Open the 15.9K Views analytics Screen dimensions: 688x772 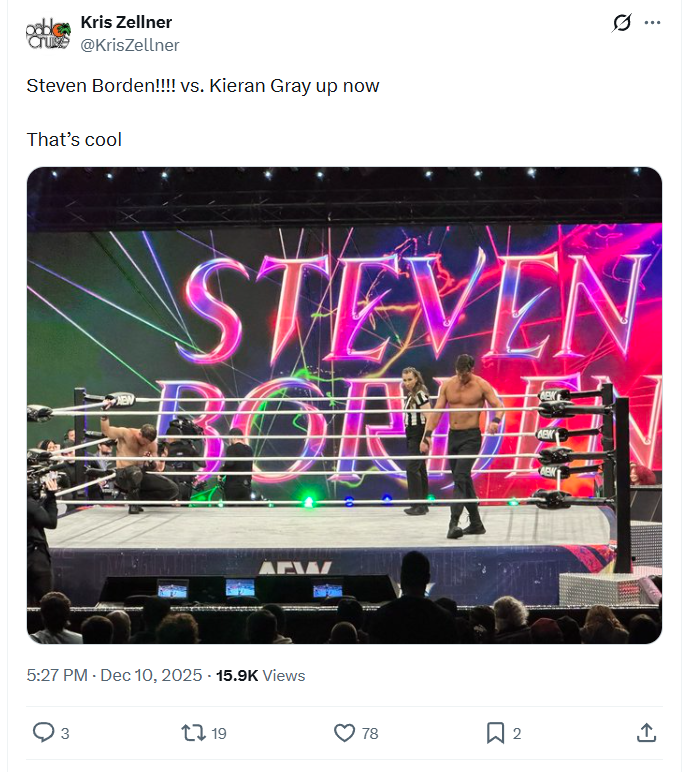[x=261, y=676]
